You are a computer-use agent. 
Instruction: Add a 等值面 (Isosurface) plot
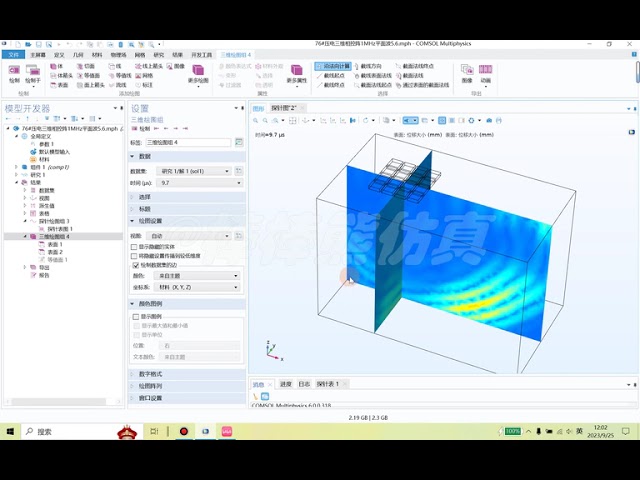(x=89, y=76)
